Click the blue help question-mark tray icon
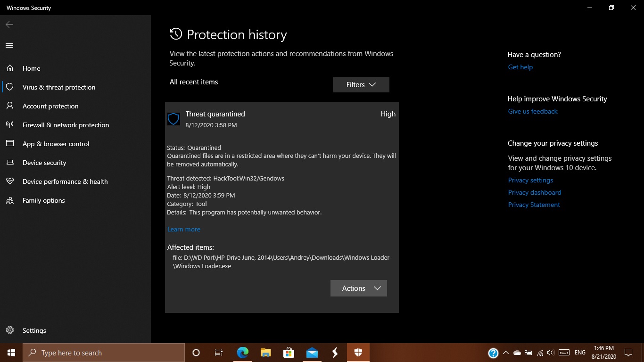The width and height of the screenshot is (644, 362). (x=493, y=353)
